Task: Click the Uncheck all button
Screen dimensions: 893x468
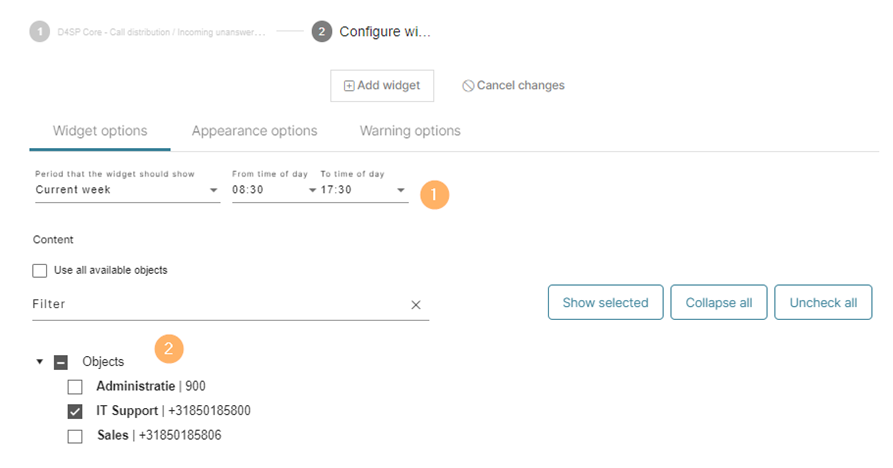Action: pos(823,302)
